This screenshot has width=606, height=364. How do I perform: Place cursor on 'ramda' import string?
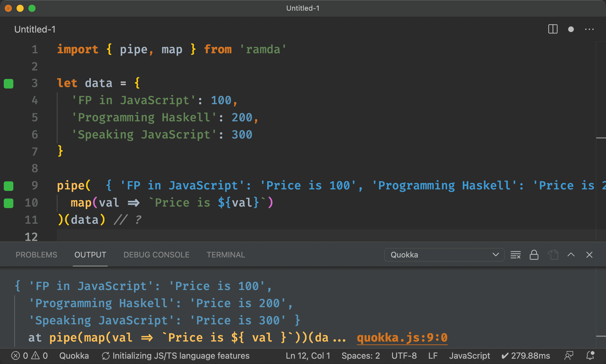(263, 49)
